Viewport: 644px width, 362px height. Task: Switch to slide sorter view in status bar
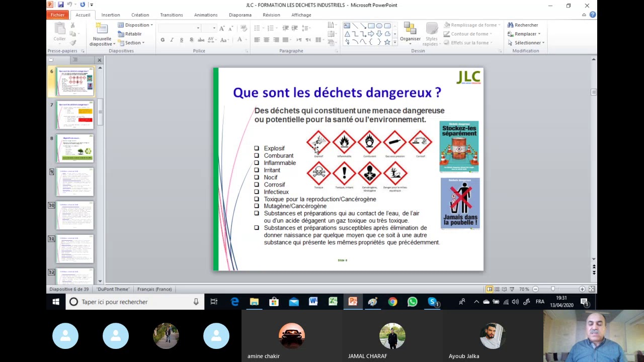tap(497, 289)
